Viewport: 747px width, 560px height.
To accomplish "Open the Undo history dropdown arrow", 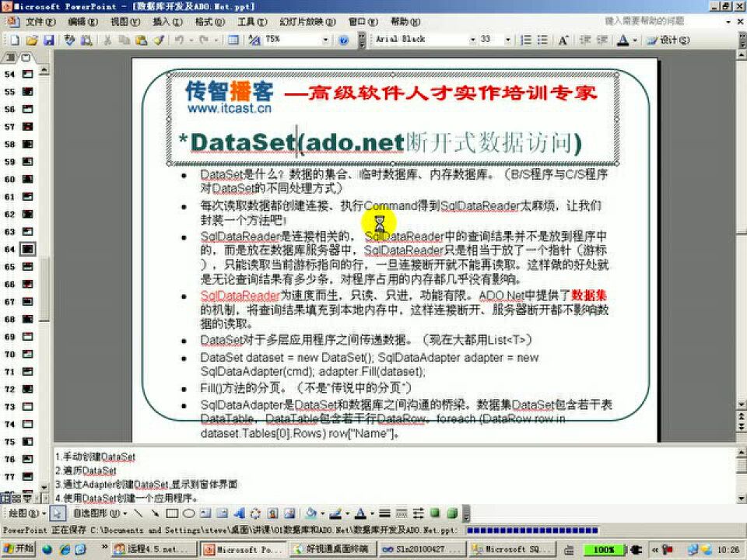I will tap(191, 40).
